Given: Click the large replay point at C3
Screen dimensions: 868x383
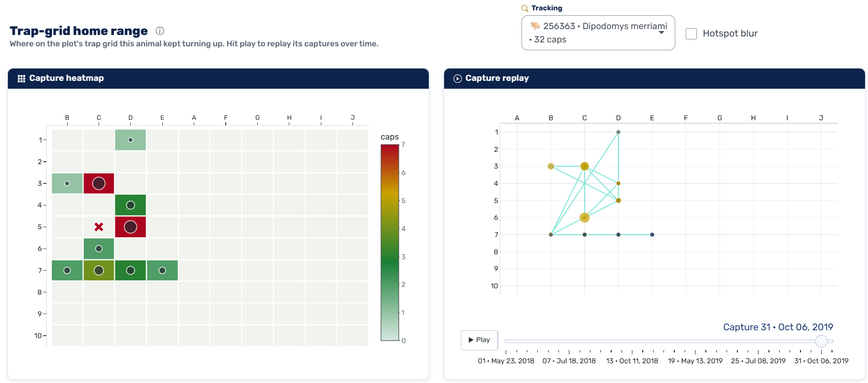Looking at the screenshot, I should click(585, 166).
